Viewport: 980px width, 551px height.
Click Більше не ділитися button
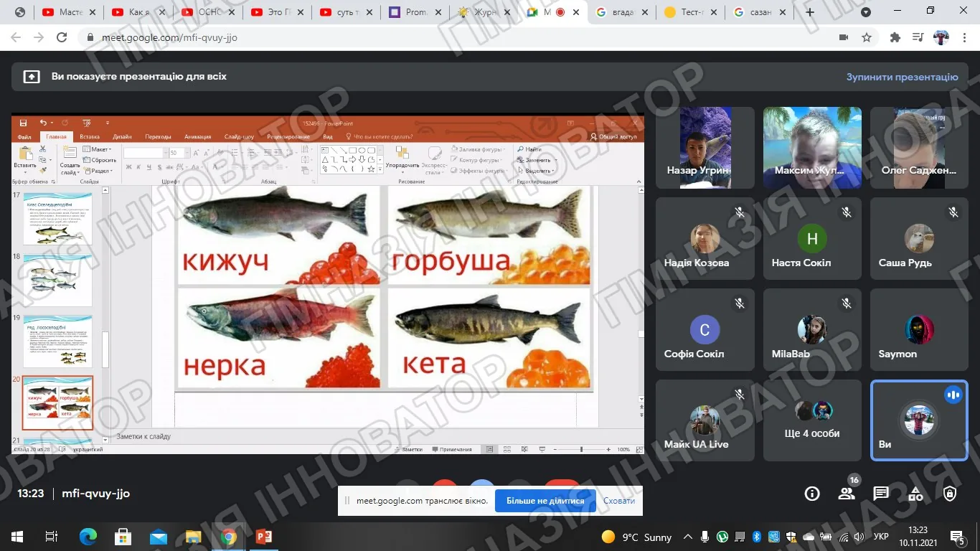(545, 501)
